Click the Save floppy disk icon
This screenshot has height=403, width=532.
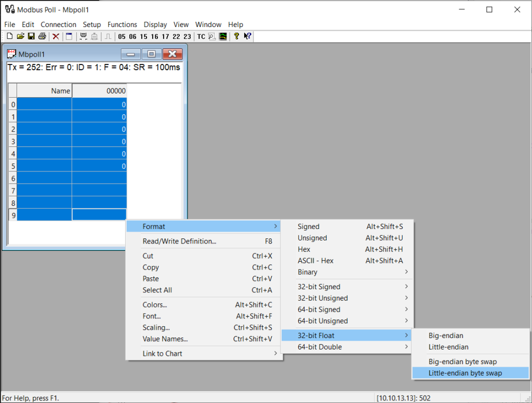[31, 36]
